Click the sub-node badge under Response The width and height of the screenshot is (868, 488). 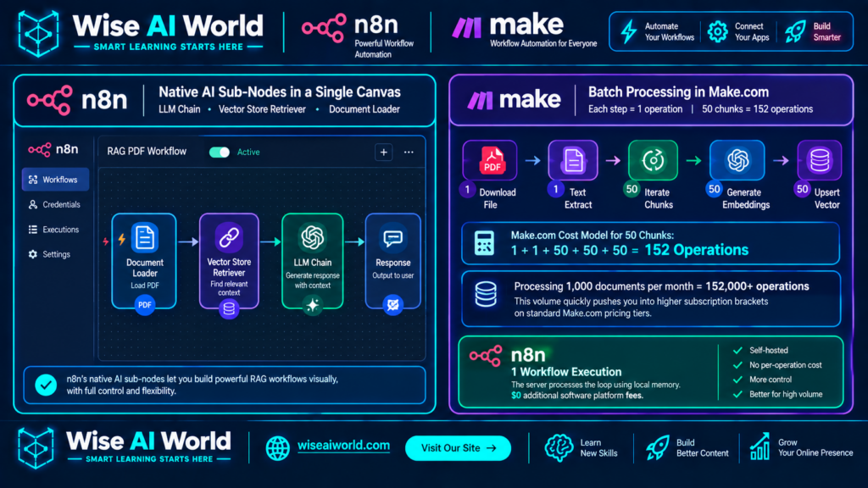point(393,305)
